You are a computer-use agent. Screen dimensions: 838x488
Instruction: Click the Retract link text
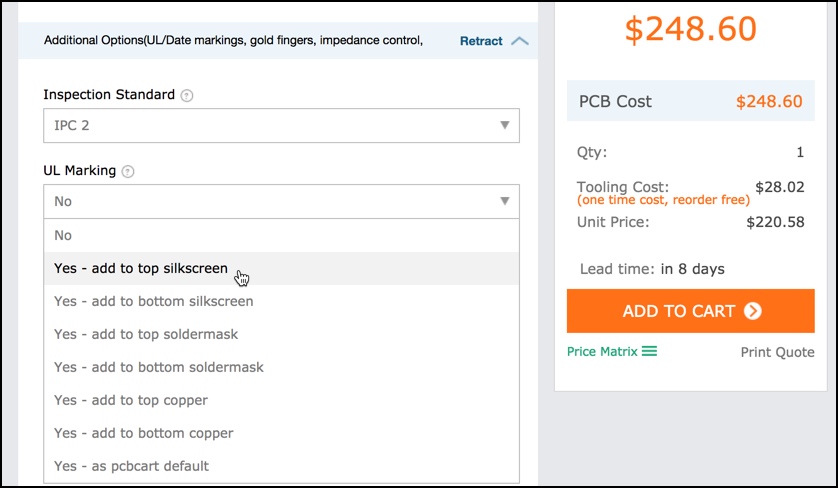click(x=481, y=41)
